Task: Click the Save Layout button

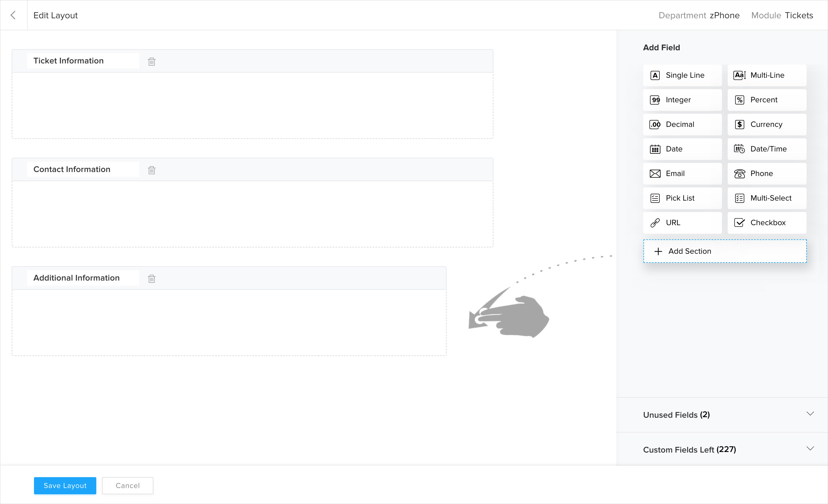Action: pyautogui.click(x=65, y=485)
